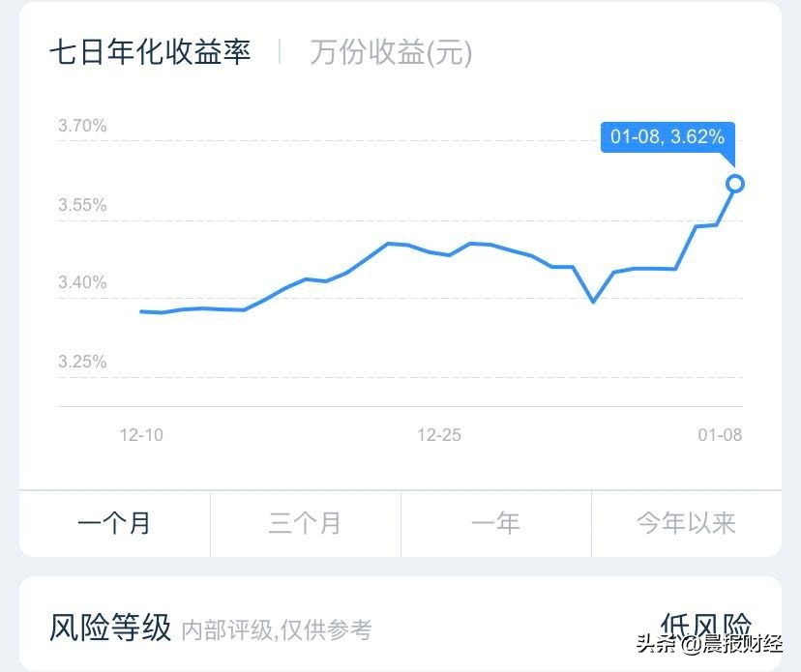Click the 12-25 date axis label
This screenshot has width=801, height=672.
click(442, 435)
